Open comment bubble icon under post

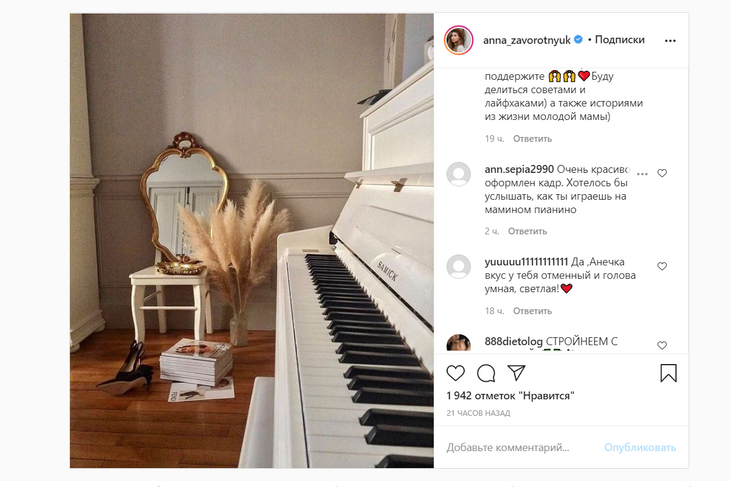click(486, 373)
